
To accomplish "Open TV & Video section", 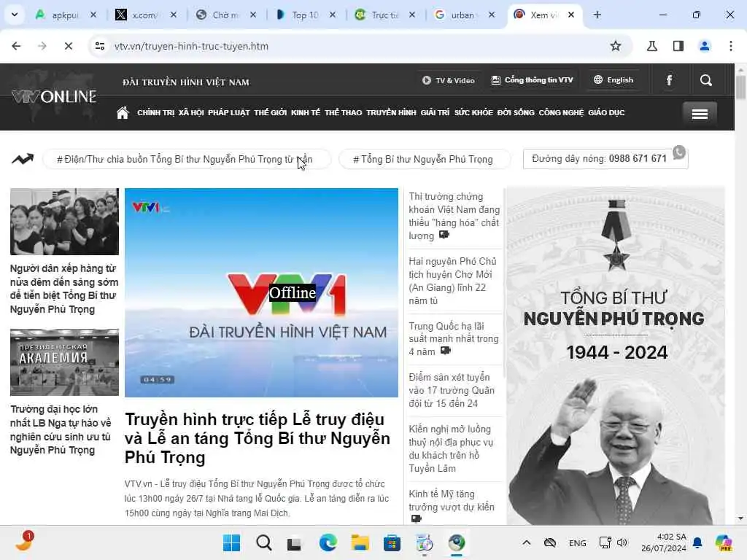I will point(449,80).
